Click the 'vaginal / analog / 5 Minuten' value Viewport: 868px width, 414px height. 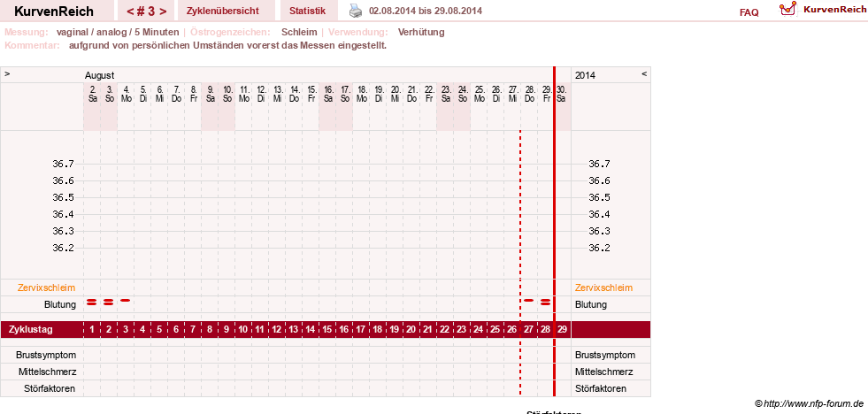tap(118, 32)
